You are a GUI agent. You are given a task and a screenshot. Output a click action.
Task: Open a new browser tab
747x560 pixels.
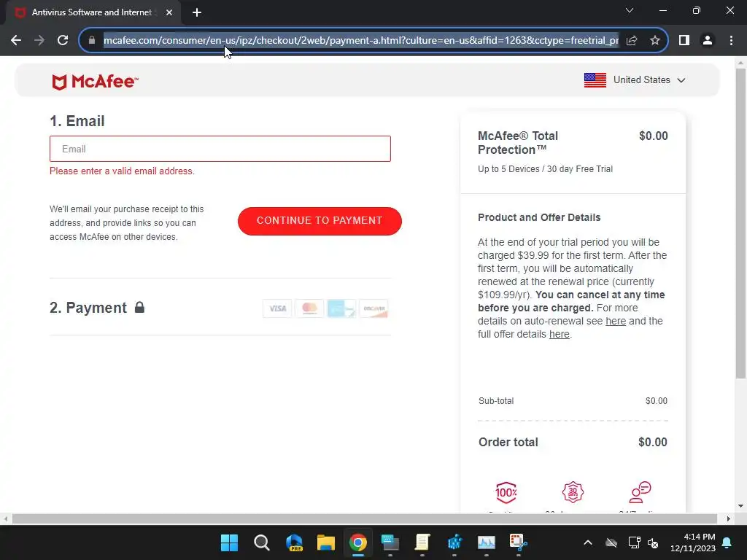[x=197, y=12]
